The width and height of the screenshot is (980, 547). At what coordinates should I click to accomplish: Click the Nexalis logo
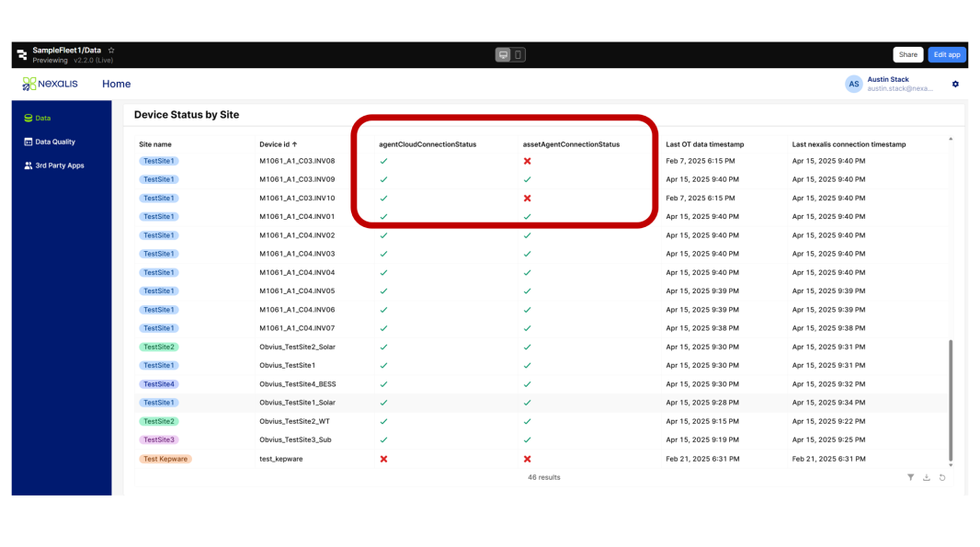coord(50,84)
